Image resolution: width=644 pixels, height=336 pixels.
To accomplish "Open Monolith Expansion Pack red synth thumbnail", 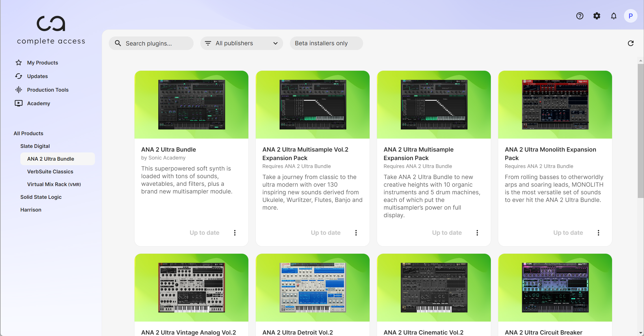I will click(555, 104).
